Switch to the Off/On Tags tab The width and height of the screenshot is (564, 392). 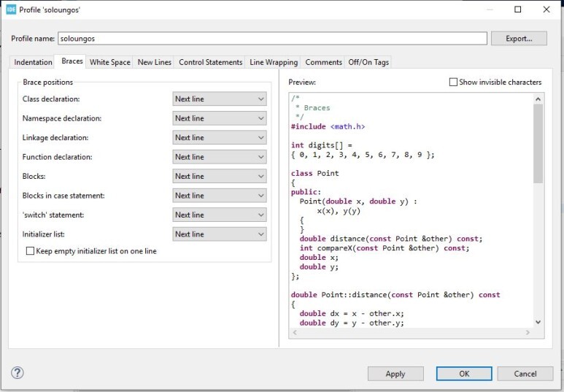[368, 62]
